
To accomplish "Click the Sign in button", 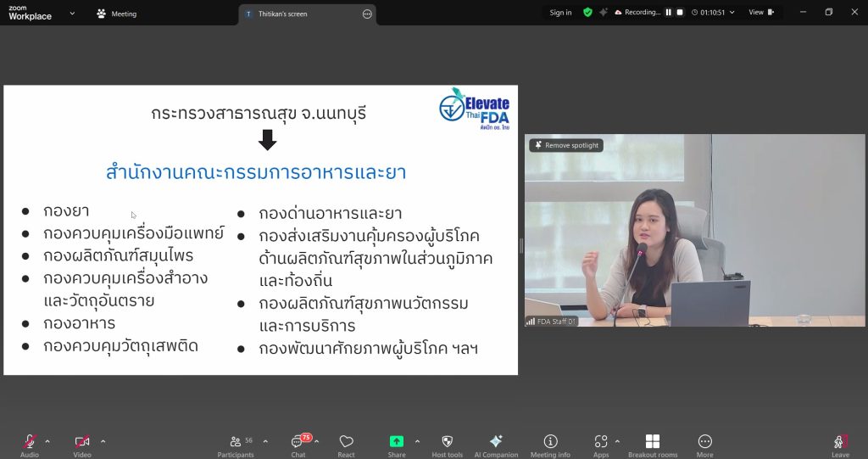I will tap(561, 12).
